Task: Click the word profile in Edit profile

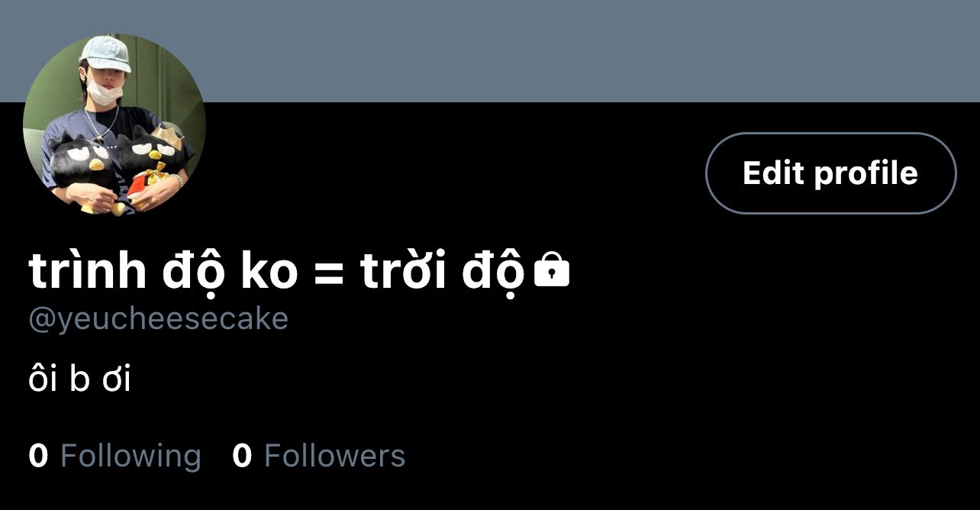Action: pyautogui.click(x=866, y=173)
